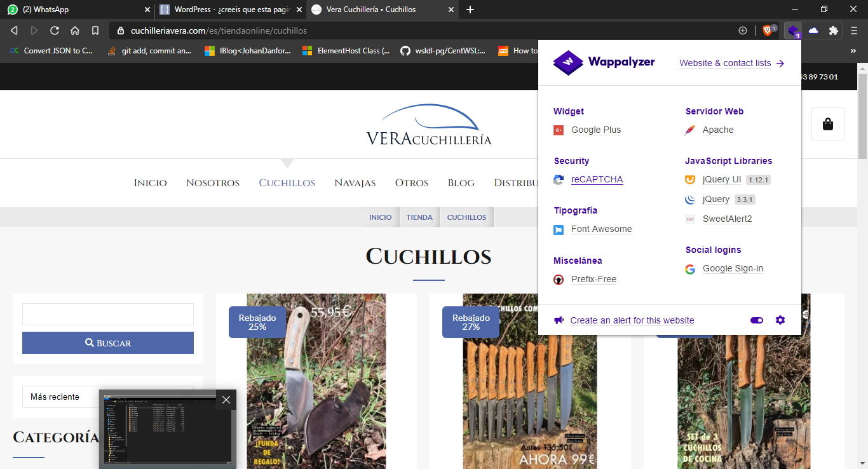
Task: Open the 'Convert JSON to C...' bookmark
Action: tap(51, 51)
